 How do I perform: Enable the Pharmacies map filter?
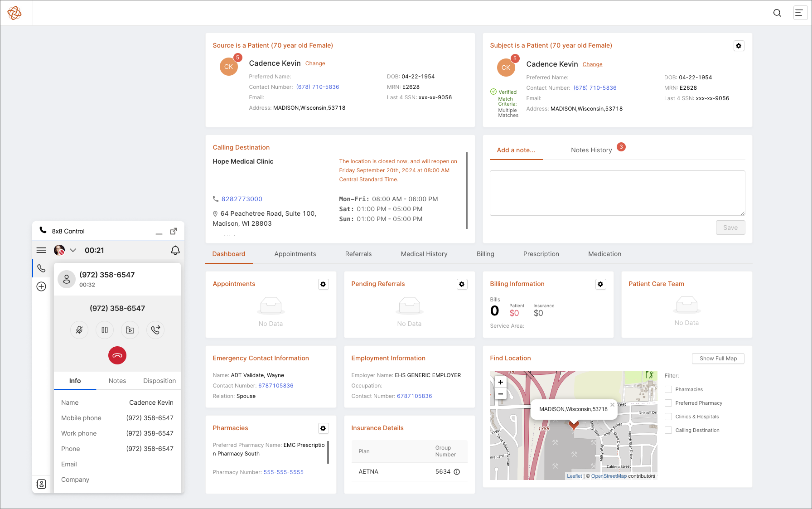(x=668, y=389)
